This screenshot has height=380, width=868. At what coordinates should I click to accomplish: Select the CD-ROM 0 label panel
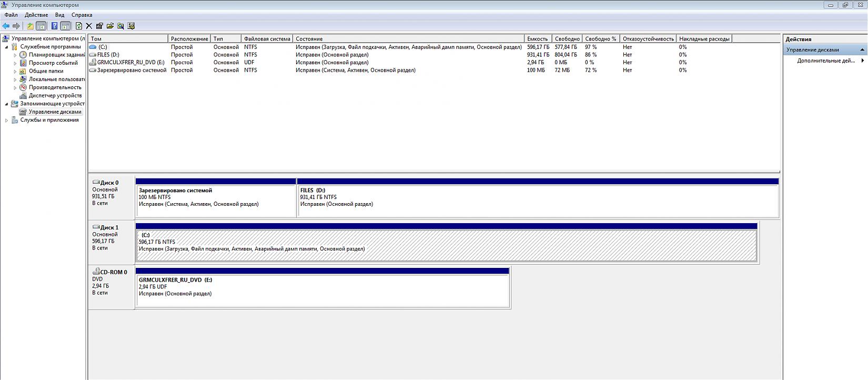tap(112, 287)
